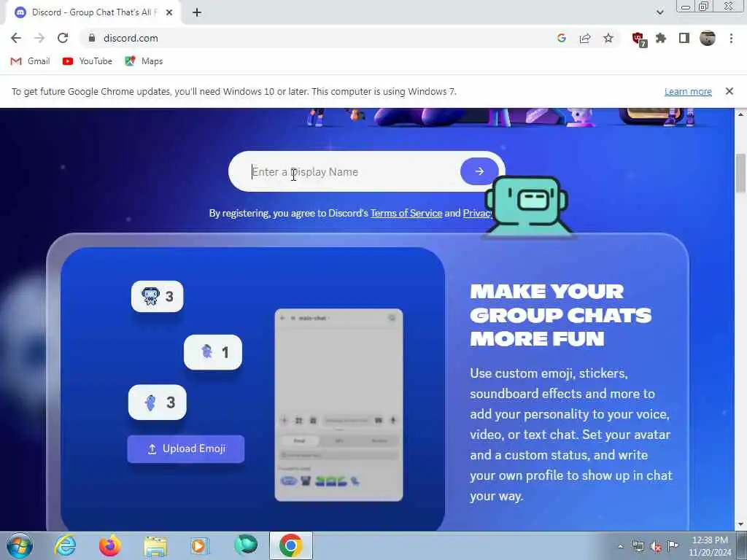The width and height of the screenshot is (747, 560).
Task: Open a new tab with plus button
Action: coord(197,13)
